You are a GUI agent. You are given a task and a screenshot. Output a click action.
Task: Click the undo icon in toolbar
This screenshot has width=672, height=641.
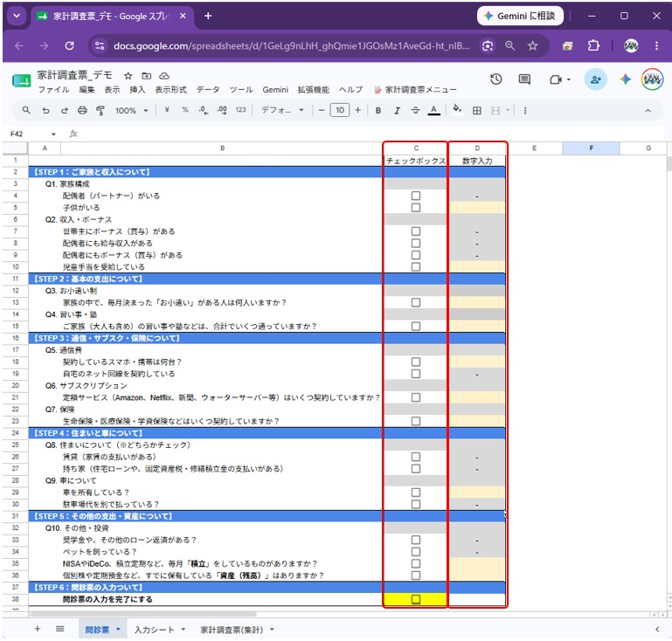(45, 111)
